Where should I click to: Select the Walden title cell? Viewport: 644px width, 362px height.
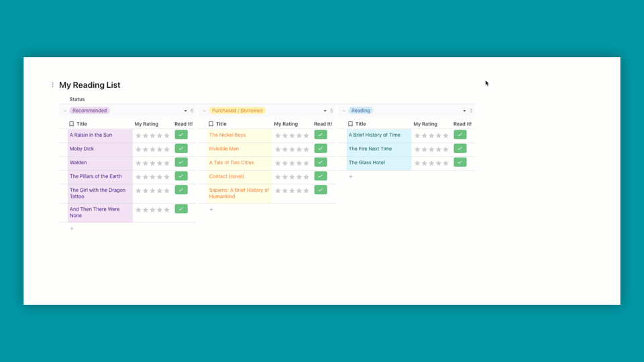100,163
